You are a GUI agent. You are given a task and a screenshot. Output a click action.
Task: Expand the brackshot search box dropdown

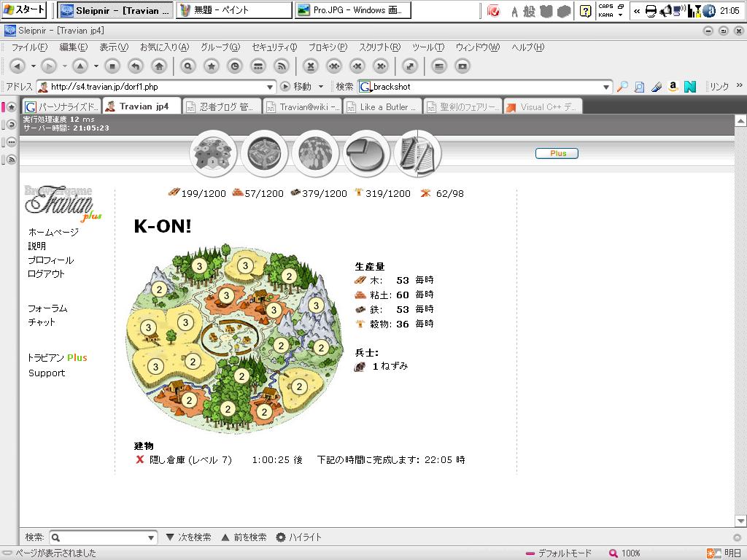[x=606, y=87]
